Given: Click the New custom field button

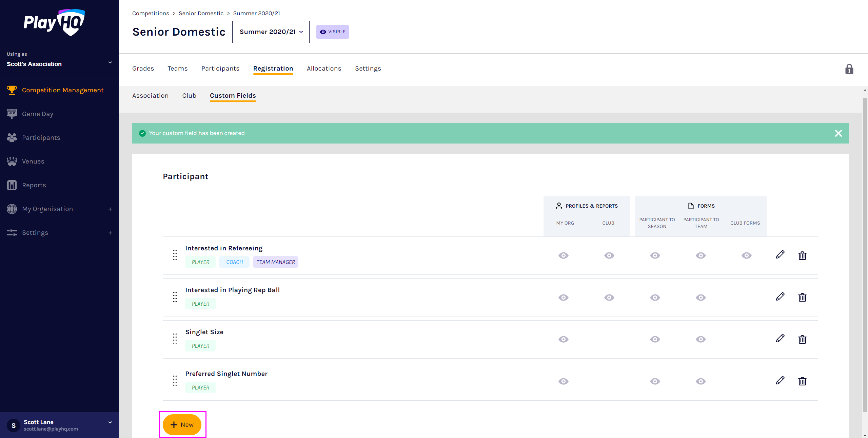Looking at the screenshot, I should point(182,425).
